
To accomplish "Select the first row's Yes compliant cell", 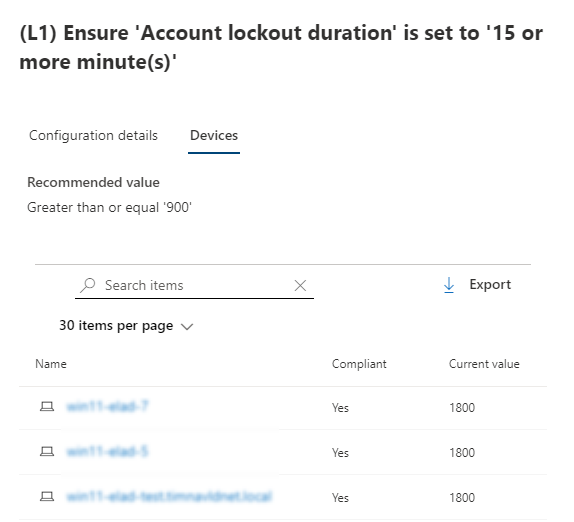I will [340, 408].
